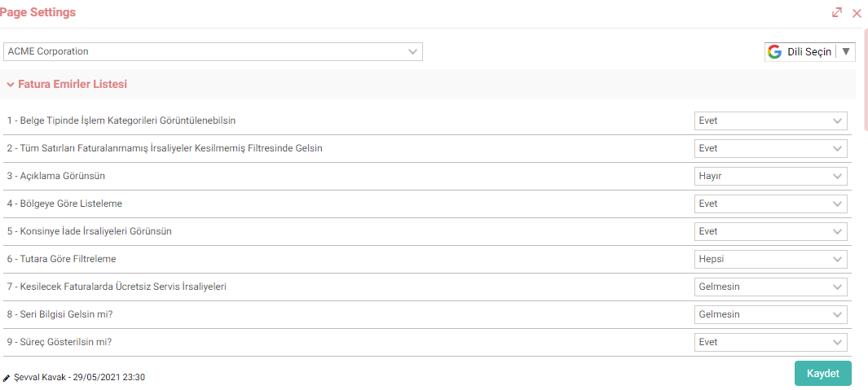The width and height of the screenshot is (868, 390).
Task: Click the Google logo icon
Action: point(774,52)
